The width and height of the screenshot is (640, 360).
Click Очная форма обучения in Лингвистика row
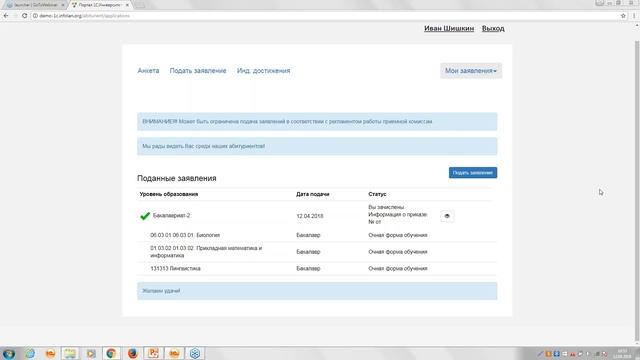point(398,269)
